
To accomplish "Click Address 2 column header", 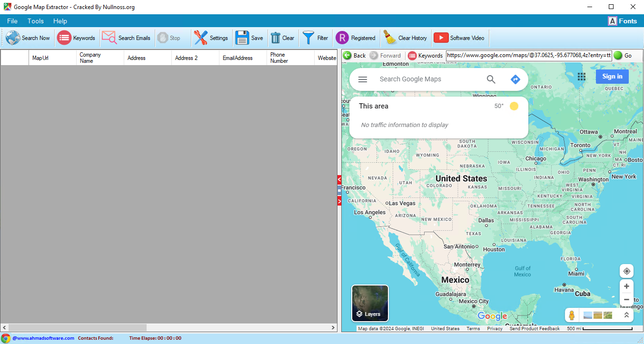I will point(195,58).
